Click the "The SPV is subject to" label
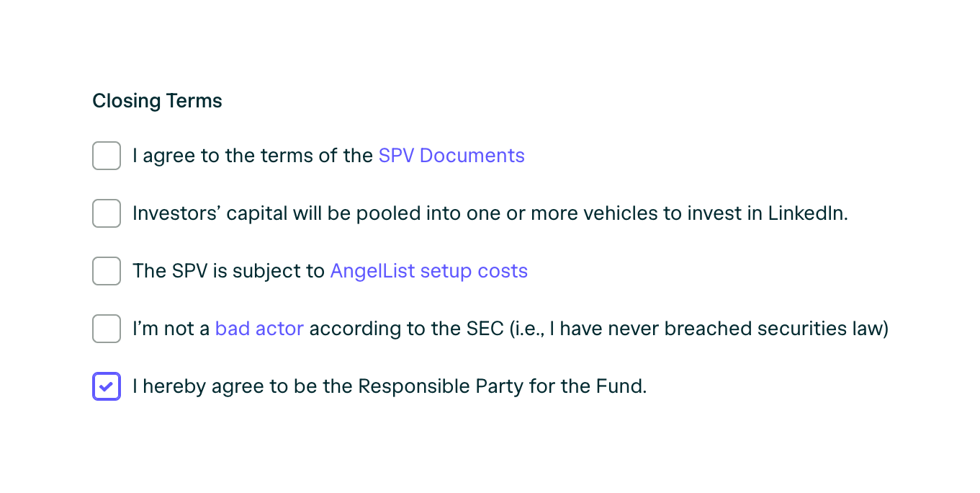 point(229,271)
